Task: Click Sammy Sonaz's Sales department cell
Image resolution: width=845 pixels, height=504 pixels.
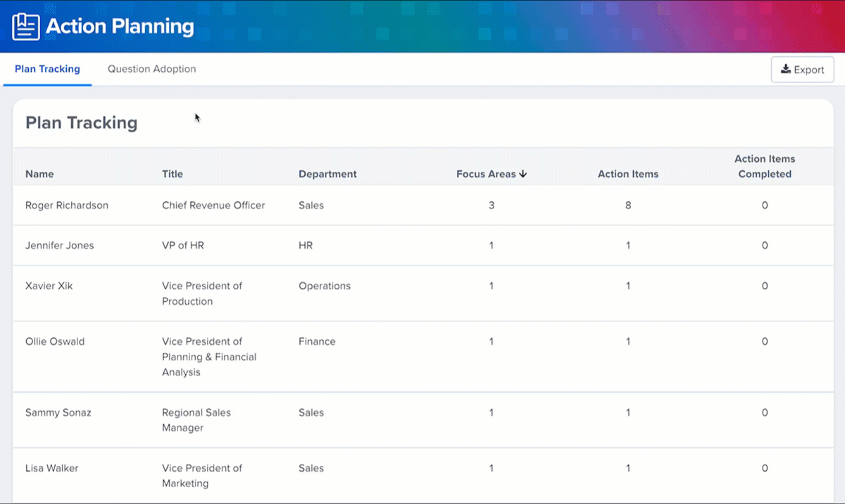Action: tap(311, 412)
